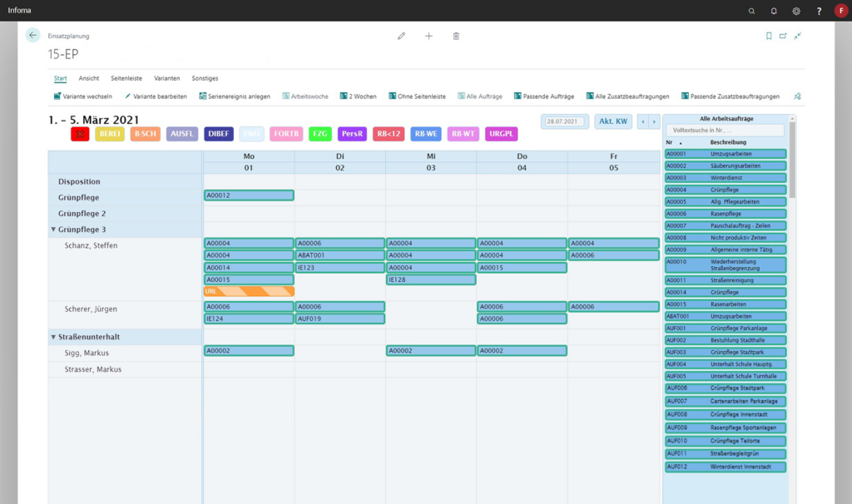
Task: Click the Akt. KW button
Action: [x=613, y=121]
